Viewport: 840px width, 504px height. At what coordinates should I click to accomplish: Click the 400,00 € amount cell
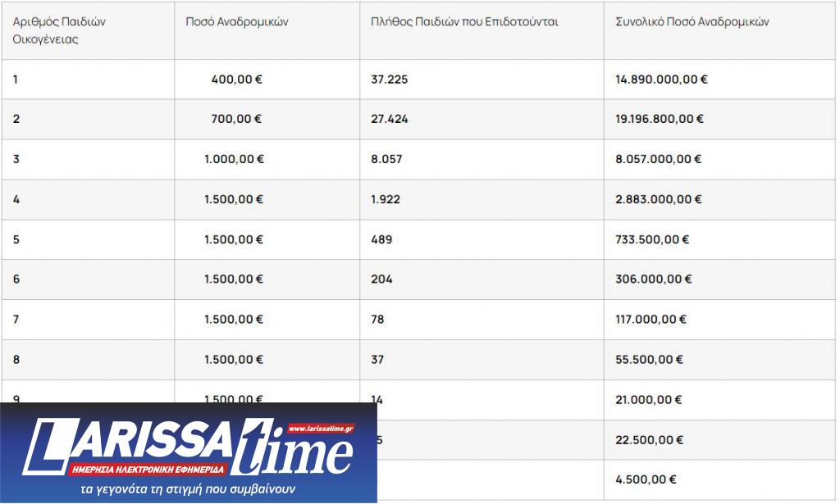236,79
